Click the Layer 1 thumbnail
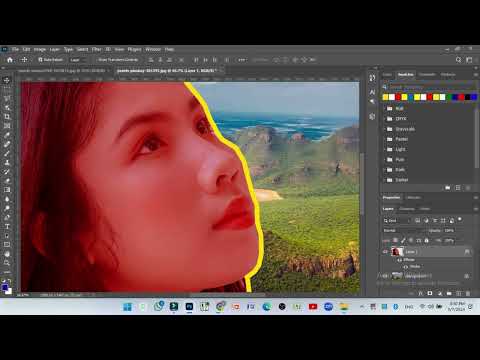480x360 pixels. 397,252
